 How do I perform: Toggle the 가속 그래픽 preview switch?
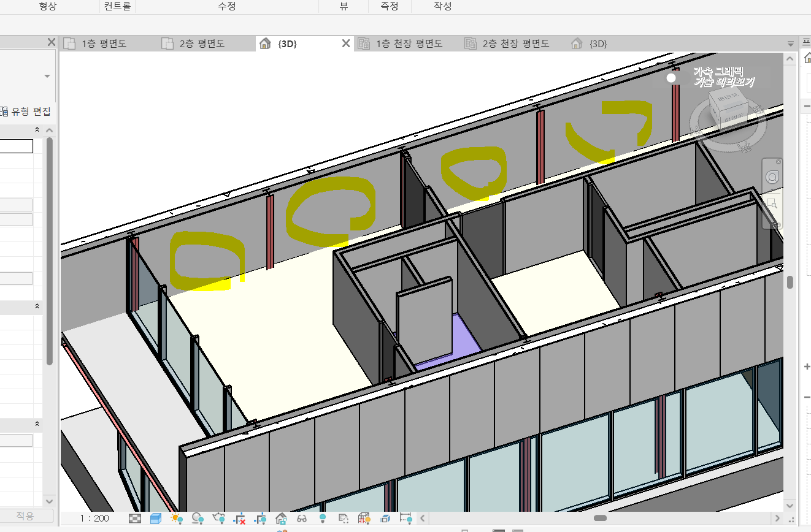click(x=671, y=78)
